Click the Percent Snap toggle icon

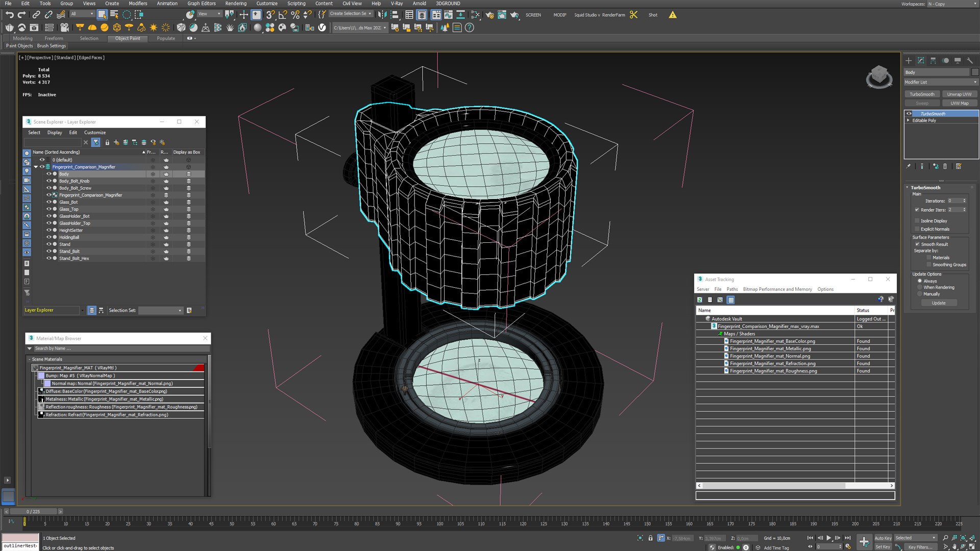(295, 15)
